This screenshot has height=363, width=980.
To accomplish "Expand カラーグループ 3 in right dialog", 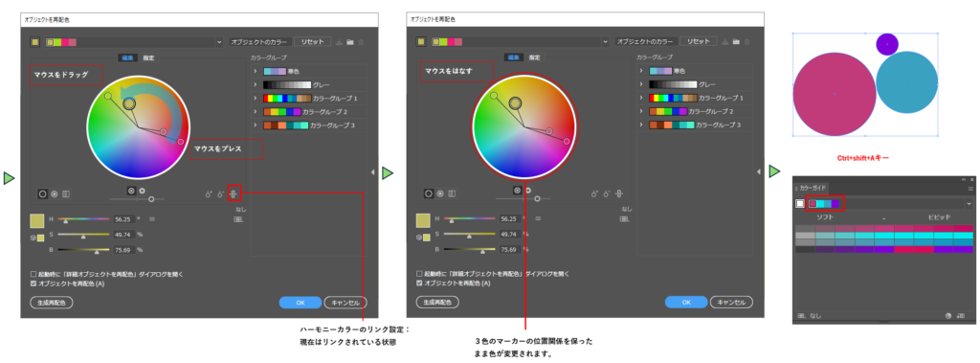I will tap(642, 125).
